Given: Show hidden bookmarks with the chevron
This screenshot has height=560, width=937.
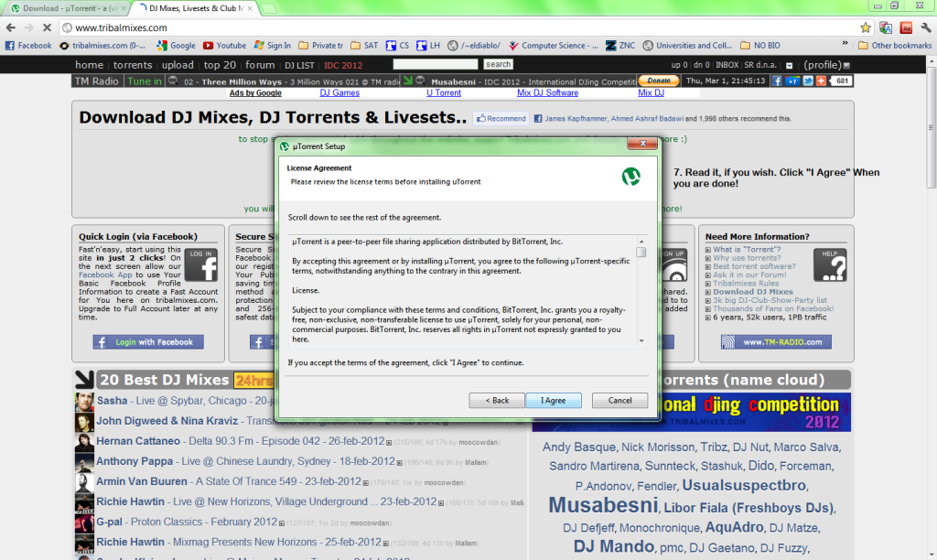Looking at the screenshot, I should (845, 44).
